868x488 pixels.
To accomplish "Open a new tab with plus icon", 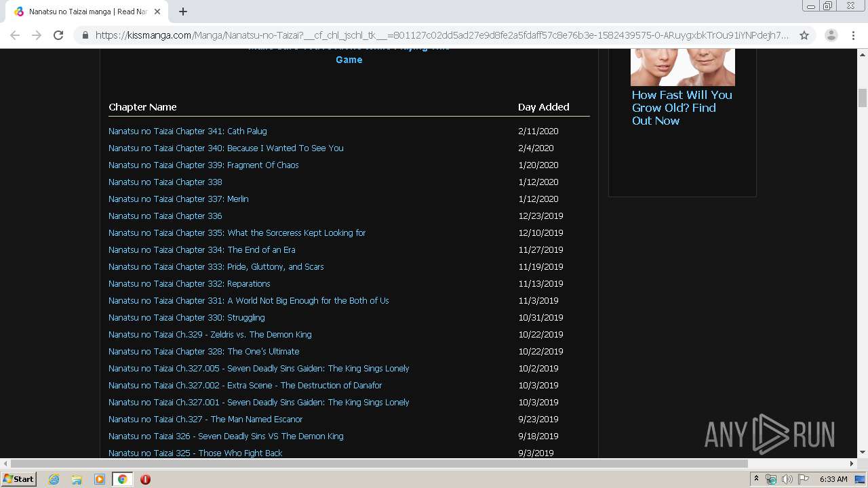I will 183,12.
